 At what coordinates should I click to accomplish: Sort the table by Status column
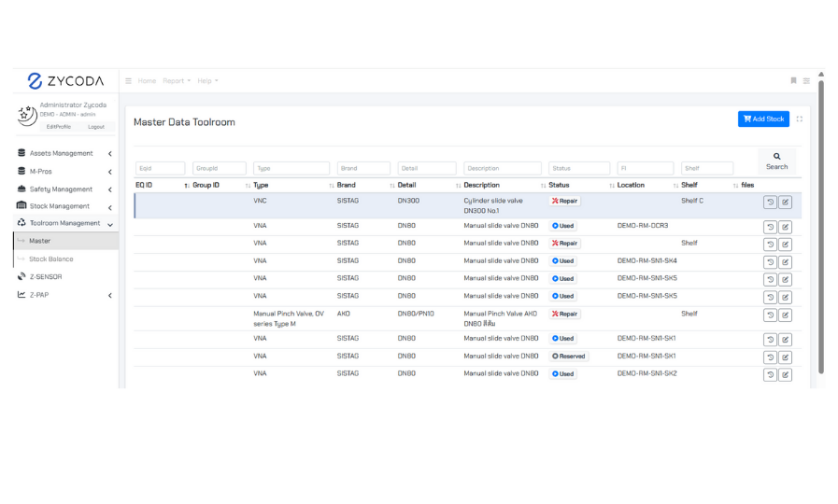tap(559, 185)
